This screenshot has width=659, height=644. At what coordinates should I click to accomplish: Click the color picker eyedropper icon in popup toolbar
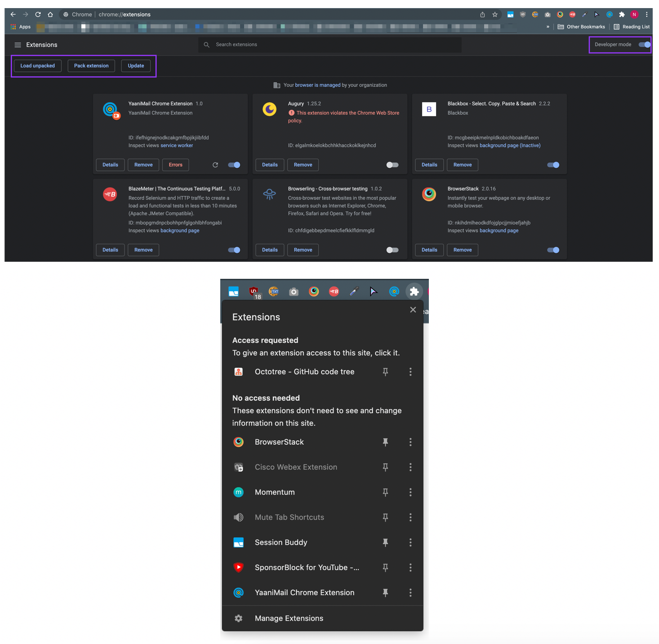pyautogui.click(x=354, y=291)
